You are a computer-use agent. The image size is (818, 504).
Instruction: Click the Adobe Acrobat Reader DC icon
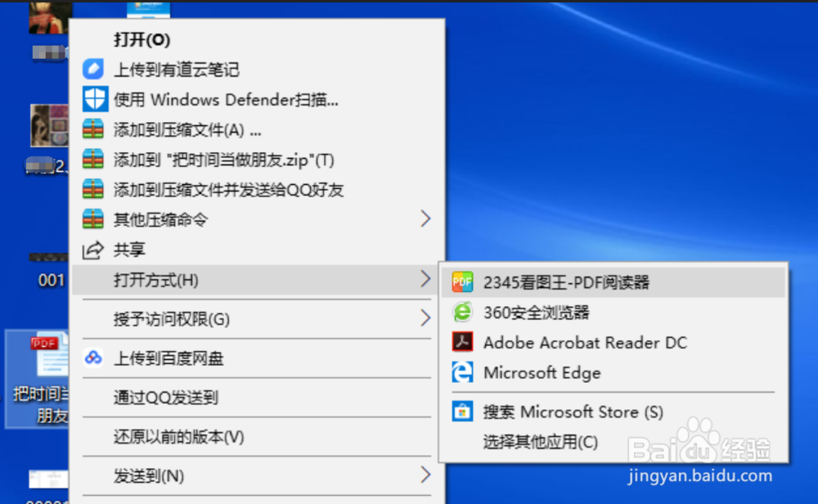click(x=462, y=342)
